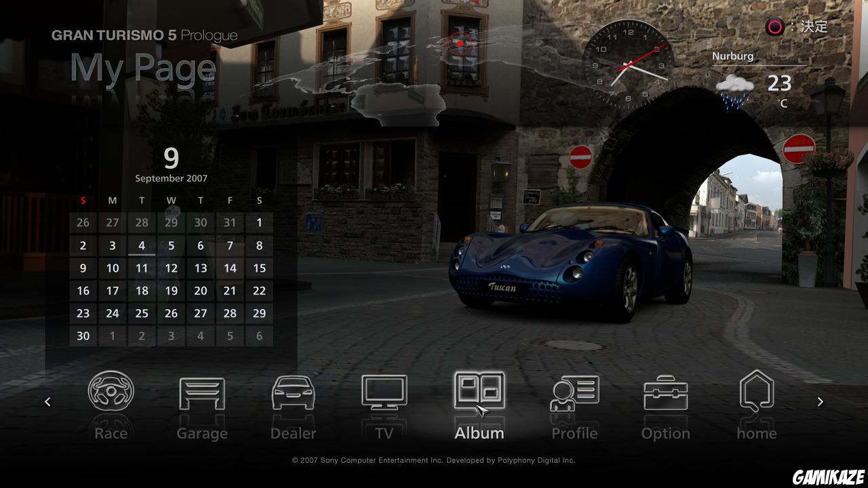868x488 pixels.
Task: Open the Option toolbox icon
Action: coord(665,393)
